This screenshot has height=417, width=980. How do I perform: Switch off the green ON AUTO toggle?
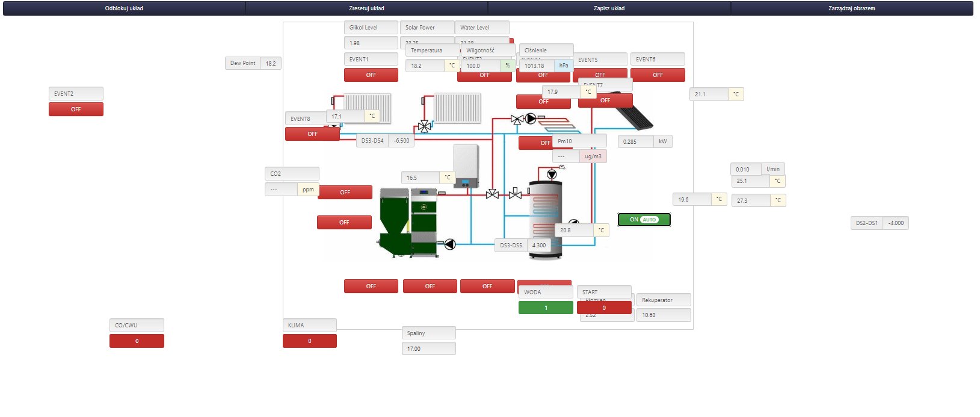pos(644,220)
